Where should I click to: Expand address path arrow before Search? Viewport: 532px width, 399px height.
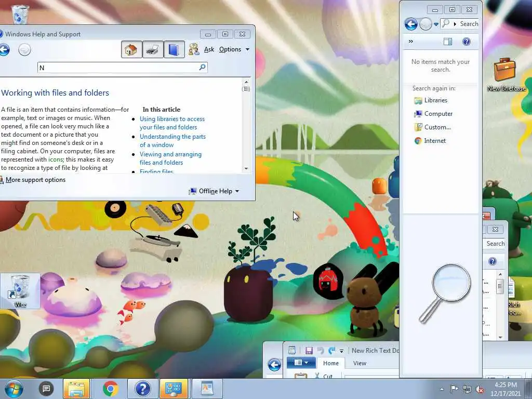tap(455, 24)
